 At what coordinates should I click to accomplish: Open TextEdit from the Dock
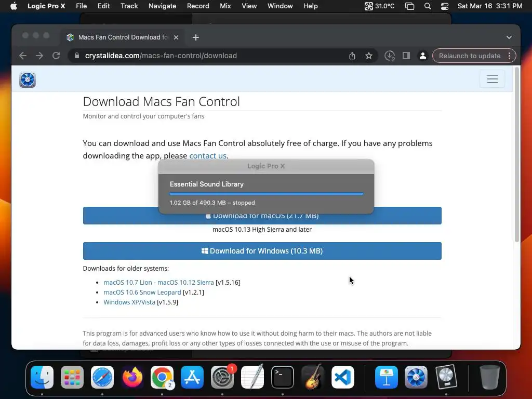pyautogui.click(x=252, y=377)
